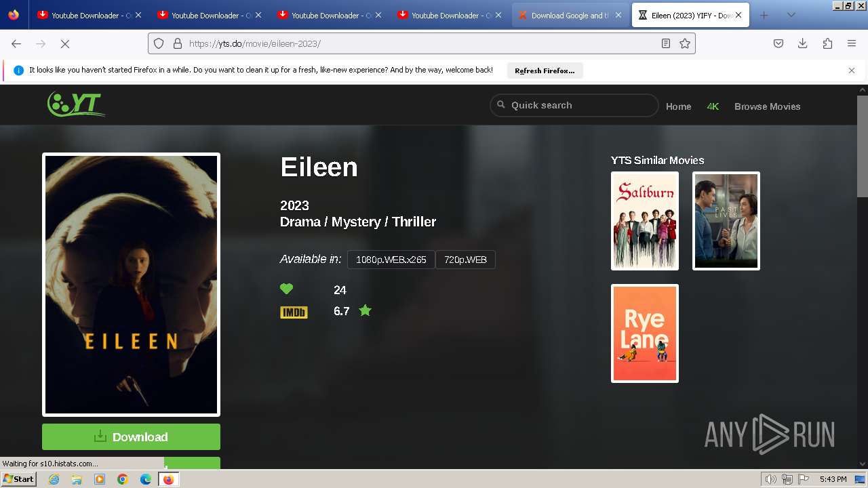Go back using the back arrow
Image resolution: width=868 pixels, height=488 pixels.
[x=16, y=43]
